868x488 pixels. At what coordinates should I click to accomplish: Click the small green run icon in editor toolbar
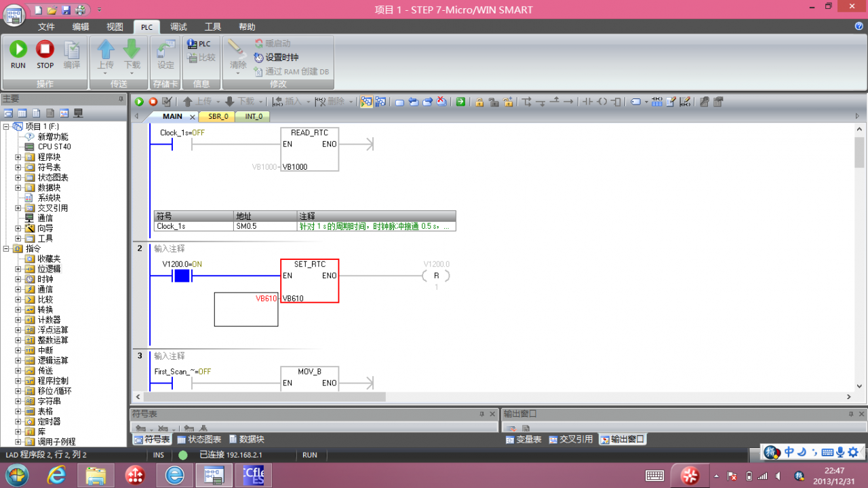(139, 102)
